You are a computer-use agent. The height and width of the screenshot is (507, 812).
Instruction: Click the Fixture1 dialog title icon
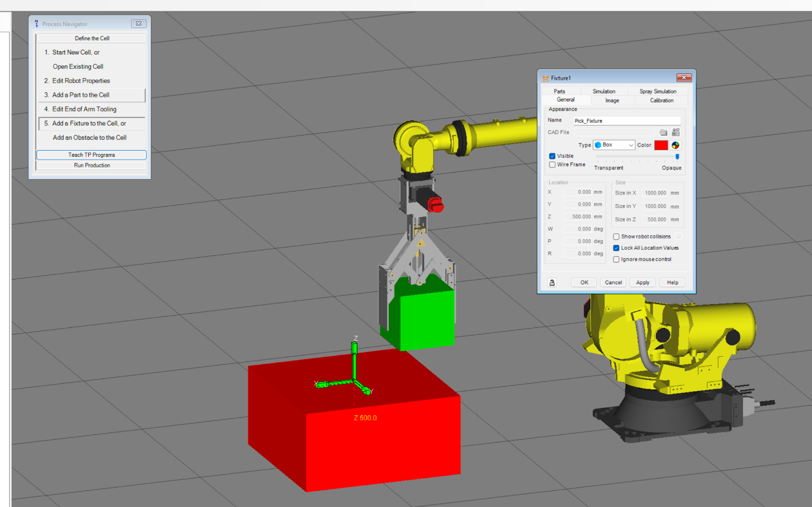coord(546,78)
